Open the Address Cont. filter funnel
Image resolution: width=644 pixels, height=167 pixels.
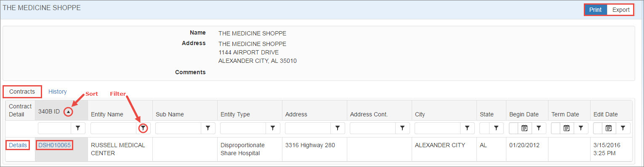[x=402, y=128]
